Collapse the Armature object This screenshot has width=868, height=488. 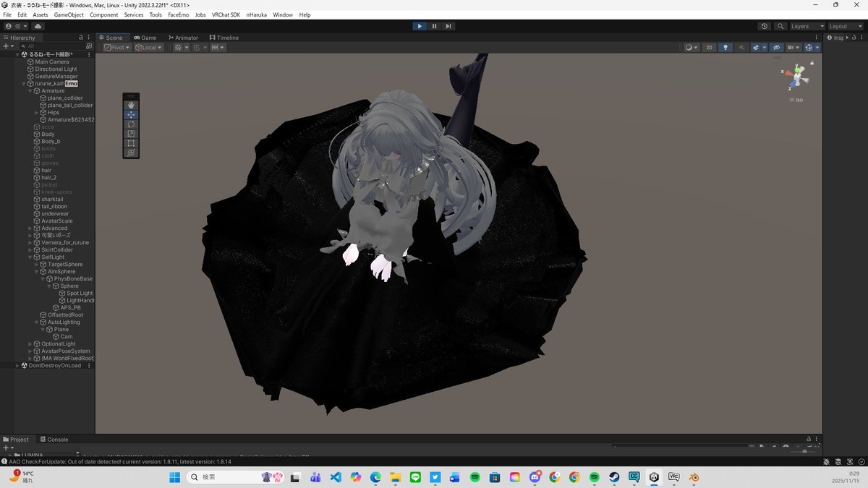click(x=30, y=90)
